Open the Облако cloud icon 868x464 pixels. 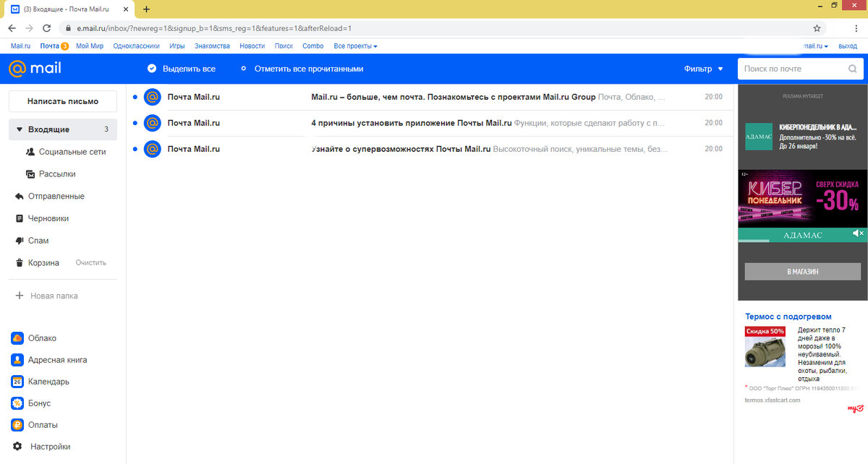pos(17,338)
